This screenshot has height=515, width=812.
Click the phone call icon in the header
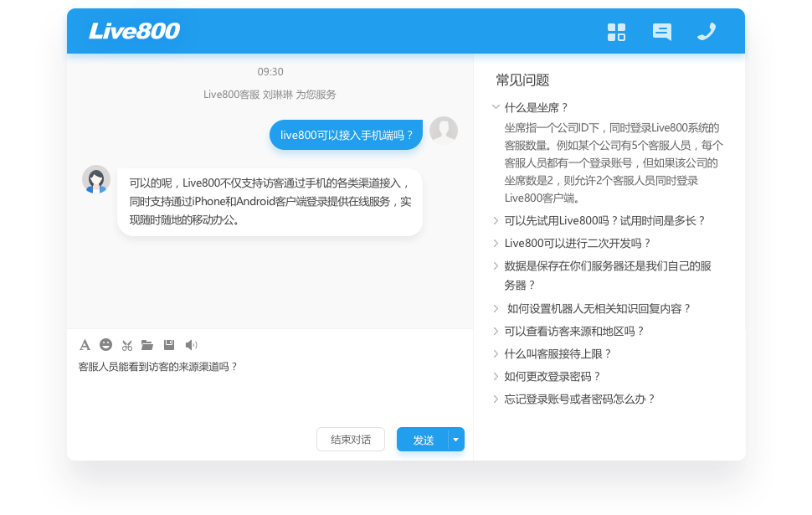(x=707, y=32)
